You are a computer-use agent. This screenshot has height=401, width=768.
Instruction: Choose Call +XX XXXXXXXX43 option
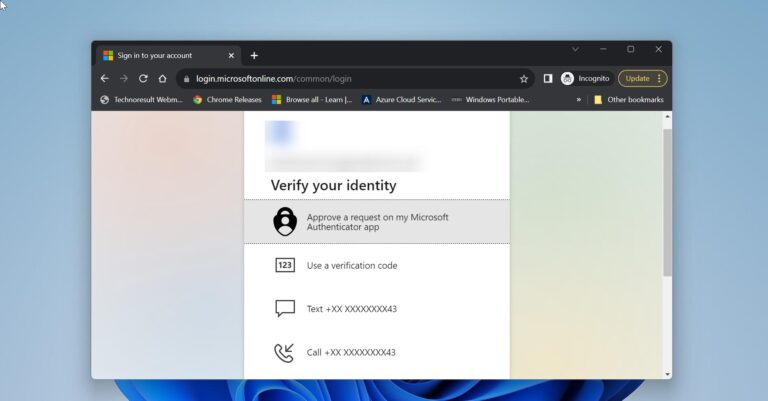(377, 353)
